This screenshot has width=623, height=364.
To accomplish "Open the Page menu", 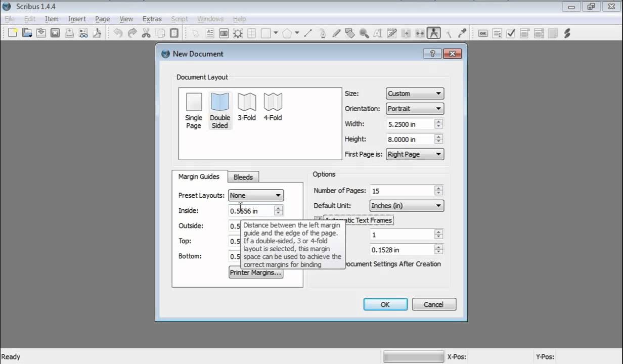I will [x=102, y=19].
